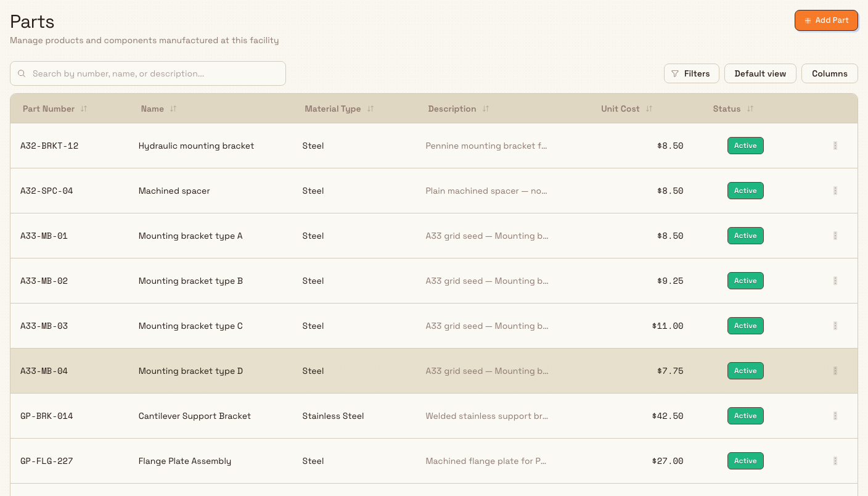Select part number A33-MB-02
Image resolution: width=868 pixels, height=496 pixels.
pyautogui.click(x=44, y=281)
